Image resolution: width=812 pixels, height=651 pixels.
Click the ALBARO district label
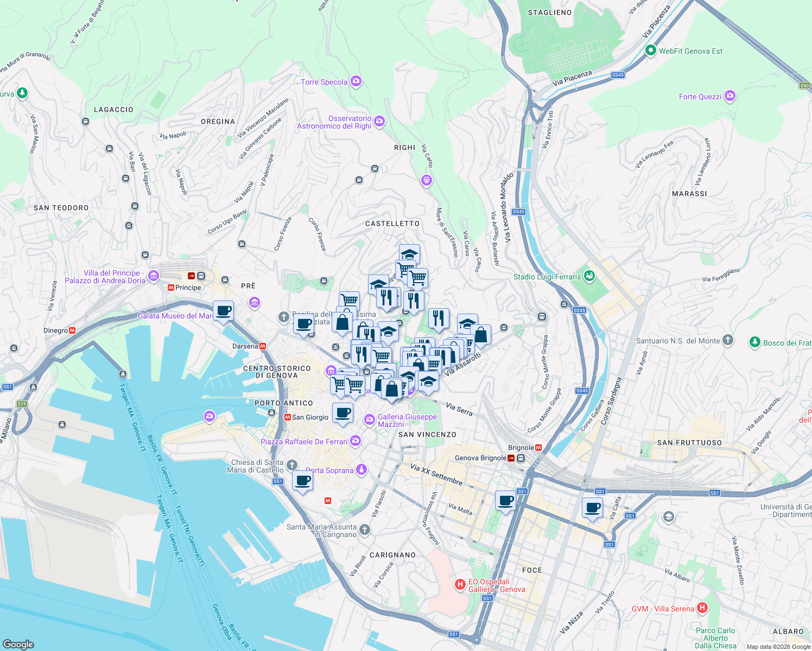[x=788, y=631]
